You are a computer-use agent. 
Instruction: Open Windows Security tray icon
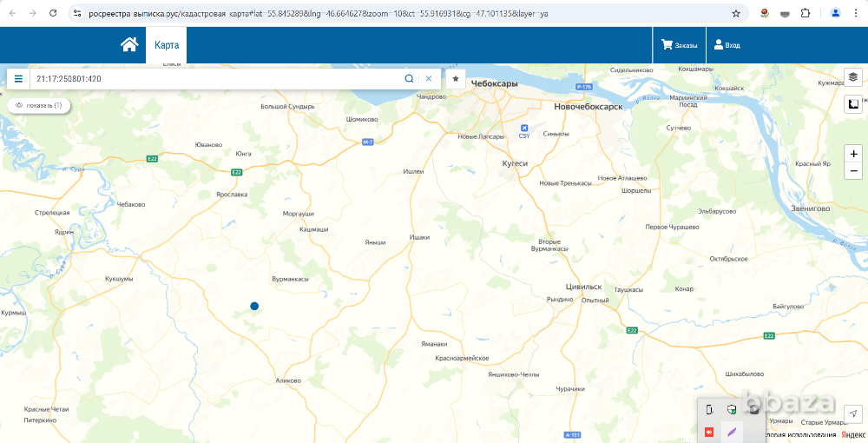pos(732,410)
